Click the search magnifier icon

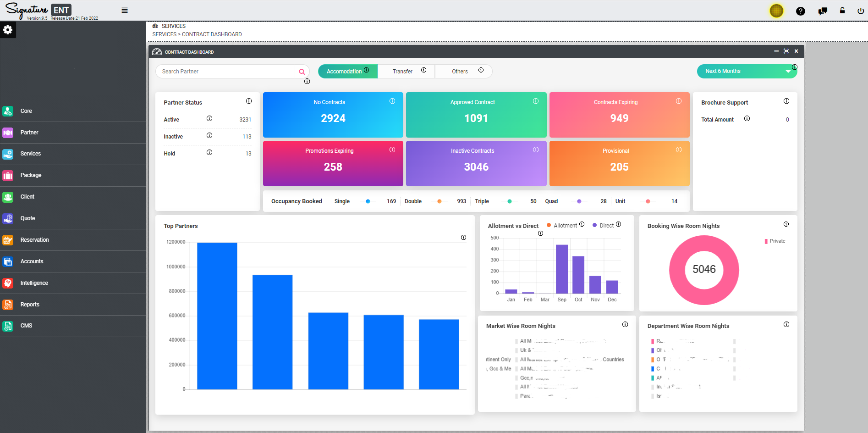pos(302,72)
